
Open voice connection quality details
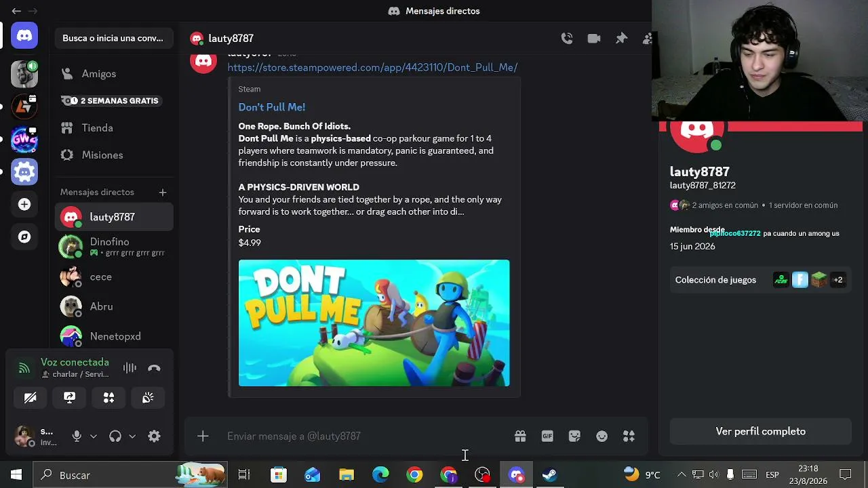click(x=24, y=368)
